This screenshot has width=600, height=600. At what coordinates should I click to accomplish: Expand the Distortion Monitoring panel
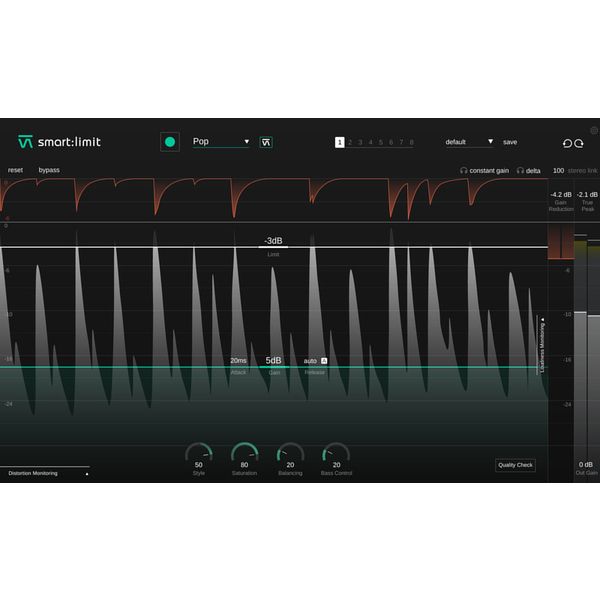(44, 473)
